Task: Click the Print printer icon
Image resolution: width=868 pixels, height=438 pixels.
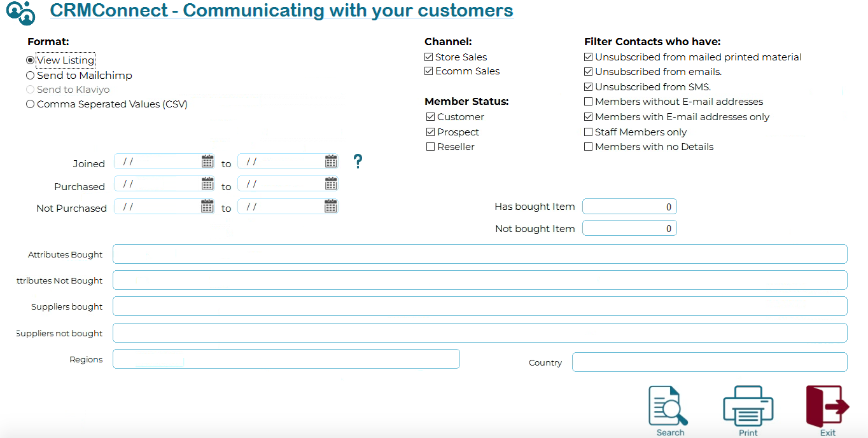Action: (748, 406)
